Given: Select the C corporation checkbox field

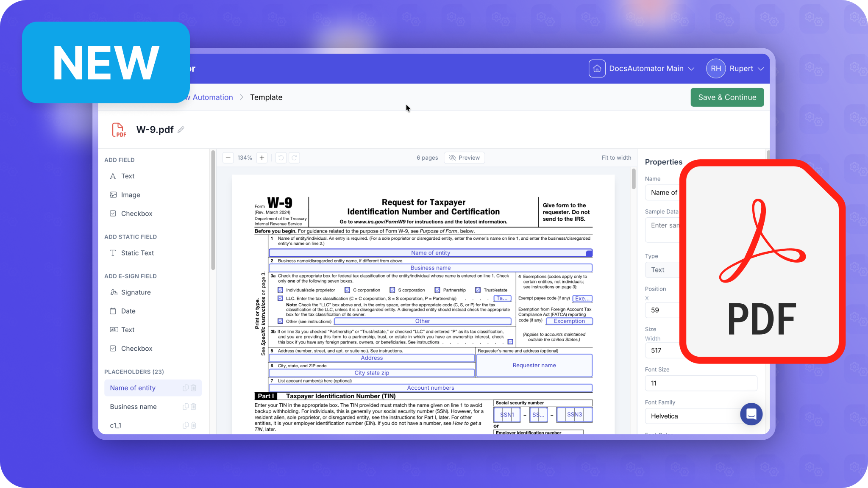Looking at the screenshot, I should (x=347, y=290).
